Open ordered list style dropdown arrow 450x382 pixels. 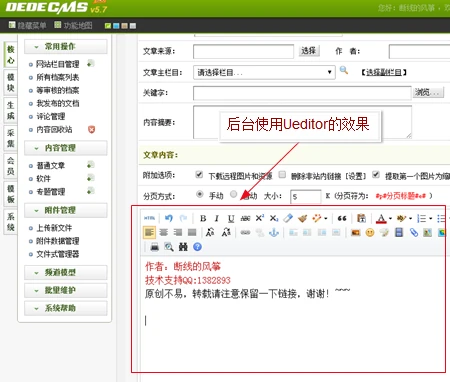pyautogui.click(x=430, y=219)
